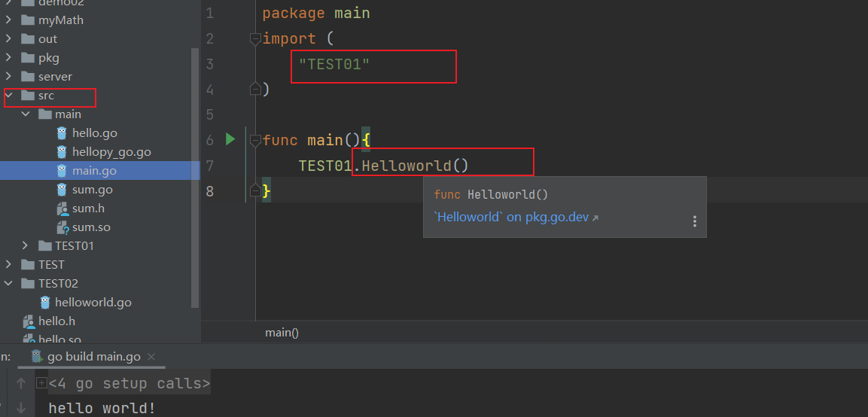
Task: Click the myMath folder icon
Action: (28, 20)
